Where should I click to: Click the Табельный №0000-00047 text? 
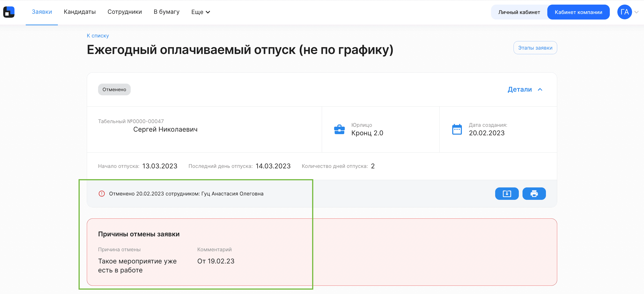pyautogui.click(x=131, y=121)
